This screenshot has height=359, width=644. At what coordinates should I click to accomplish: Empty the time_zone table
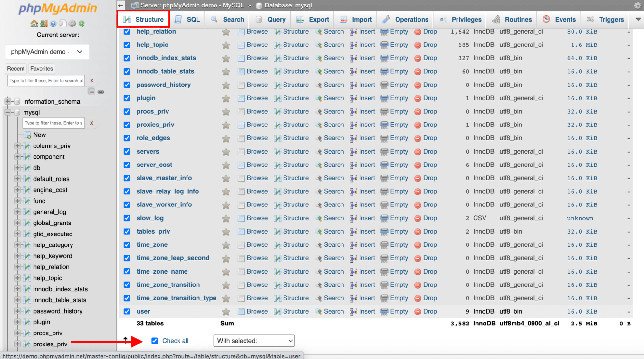pyautogui.click(x=399, y=244)
